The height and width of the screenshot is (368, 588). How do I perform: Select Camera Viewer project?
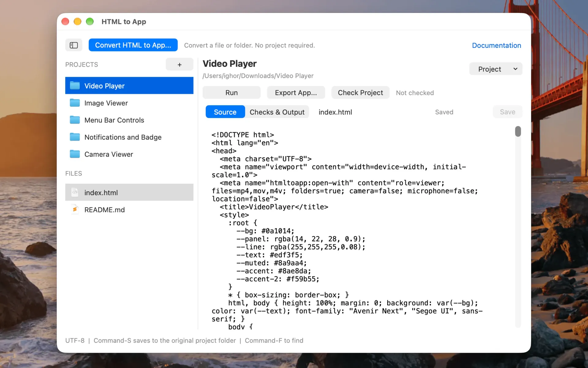pyautogui.click(x=129, y=154)
